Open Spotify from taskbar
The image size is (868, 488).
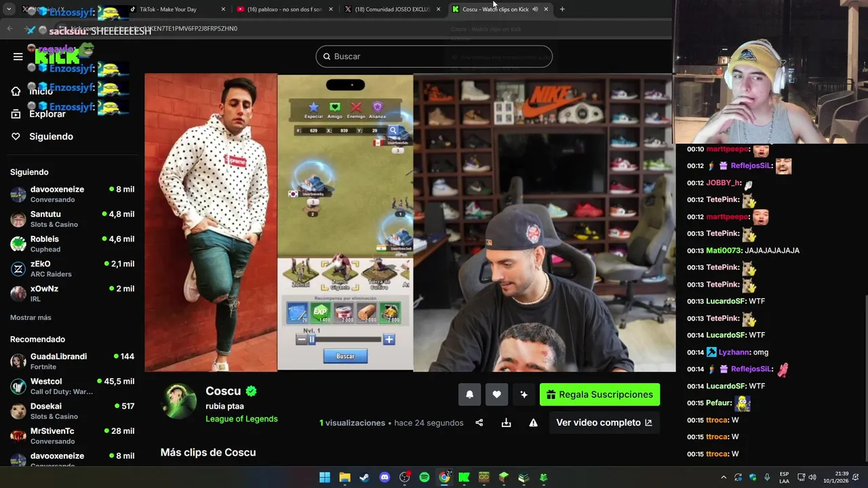[425, 477]
